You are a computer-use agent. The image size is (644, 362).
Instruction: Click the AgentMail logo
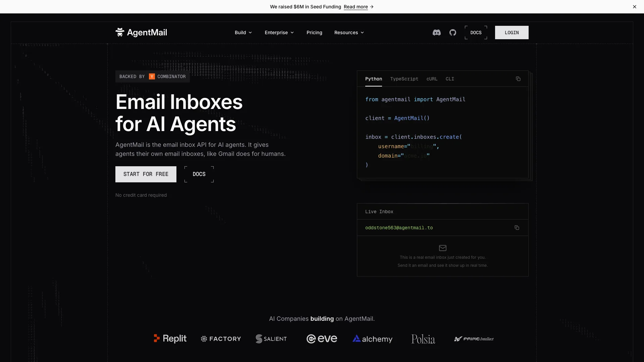click(141, 33)
